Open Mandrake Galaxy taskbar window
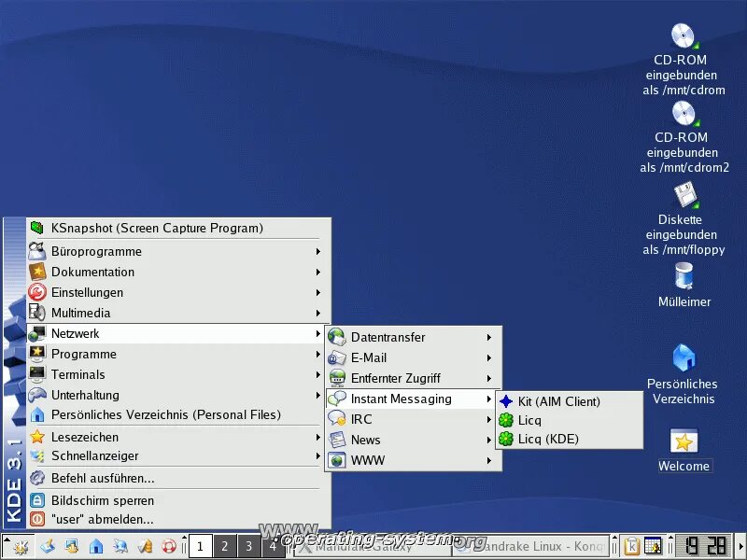This screenshot has width=747, height=560. 372,546
